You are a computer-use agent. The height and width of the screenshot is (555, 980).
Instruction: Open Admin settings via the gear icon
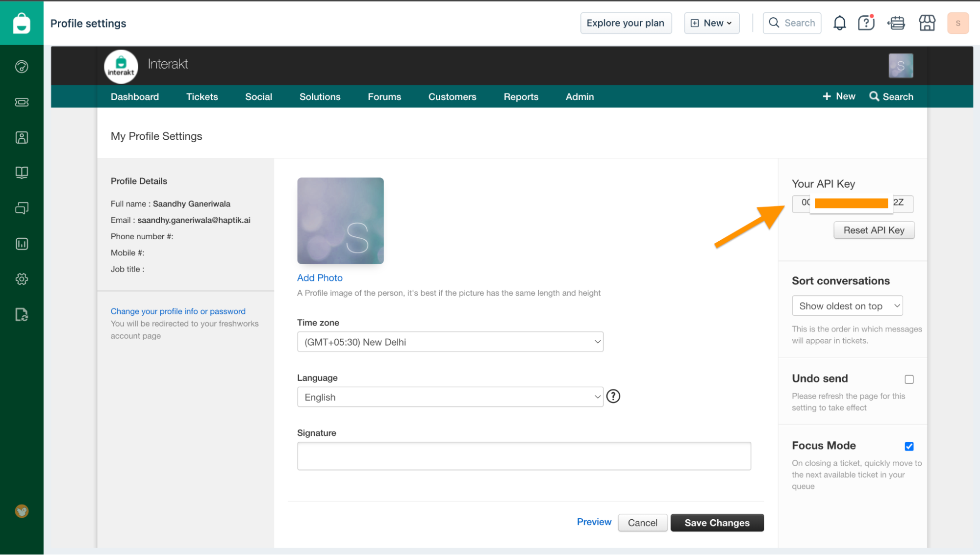(x=22, y=279)
